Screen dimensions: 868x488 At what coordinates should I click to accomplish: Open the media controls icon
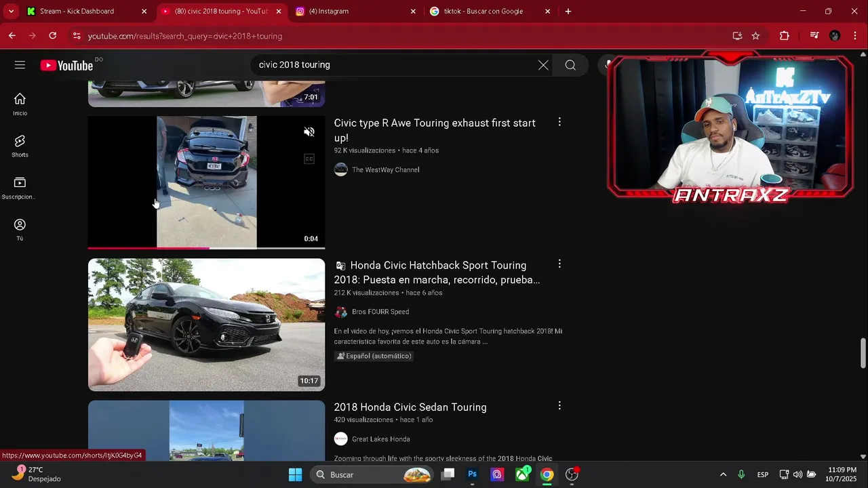click(814, 36)
